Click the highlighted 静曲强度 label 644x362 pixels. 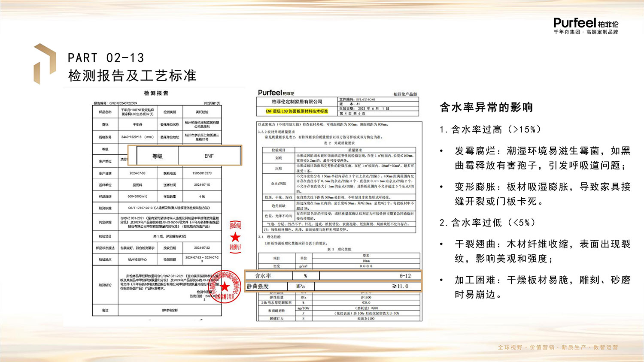pyautogui.click(x=258, y=286)
